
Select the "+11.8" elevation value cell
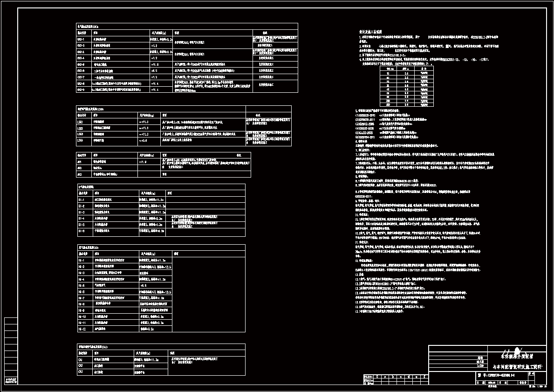162,64
